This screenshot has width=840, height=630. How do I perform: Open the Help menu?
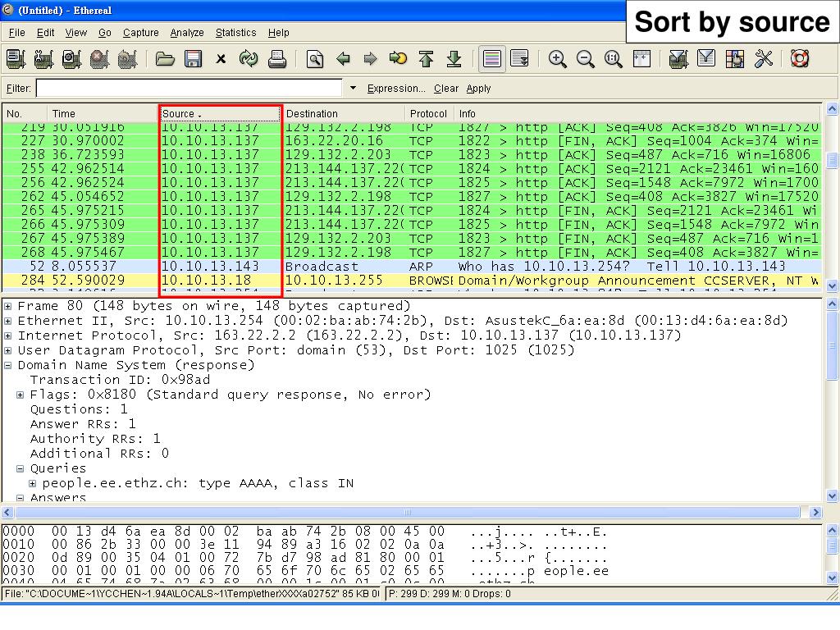coord(279,33)
